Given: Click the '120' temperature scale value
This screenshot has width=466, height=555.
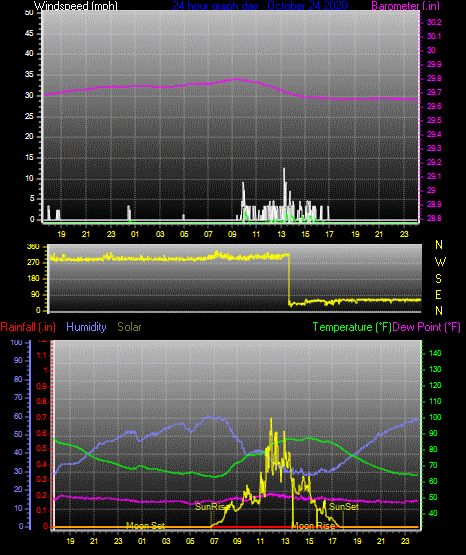Looking at the screenshot, I should point(435,385).
